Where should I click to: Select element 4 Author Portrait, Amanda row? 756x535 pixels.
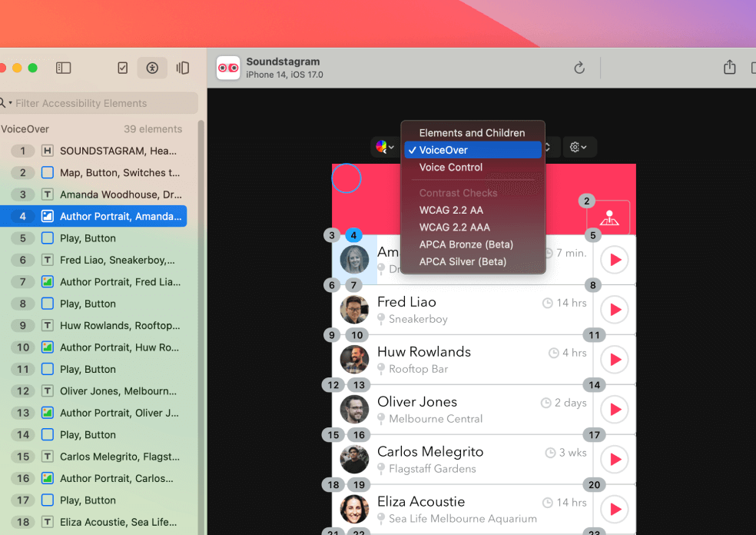coord(94,216)
